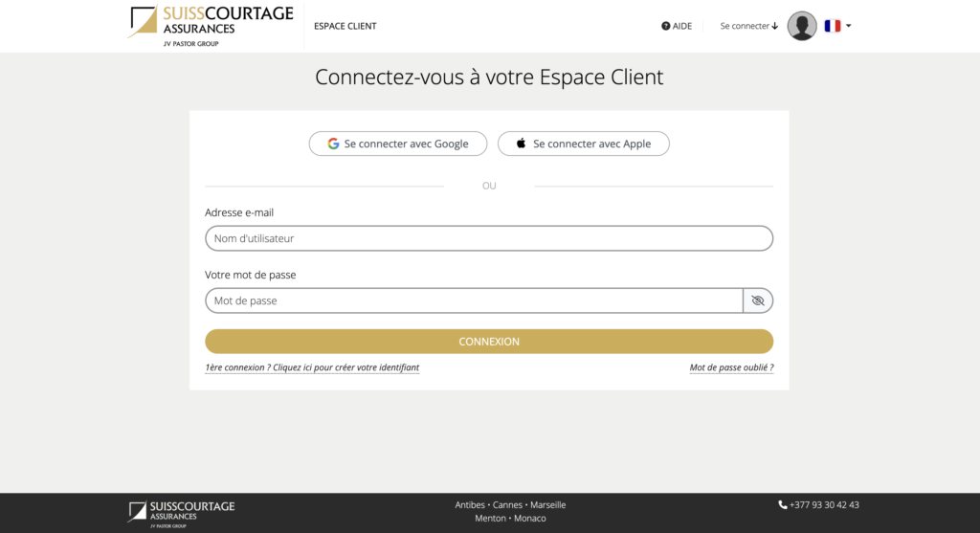Screen dimensions: 980x533
Task: Click the question mark help icon
Action: pos(666,27)
